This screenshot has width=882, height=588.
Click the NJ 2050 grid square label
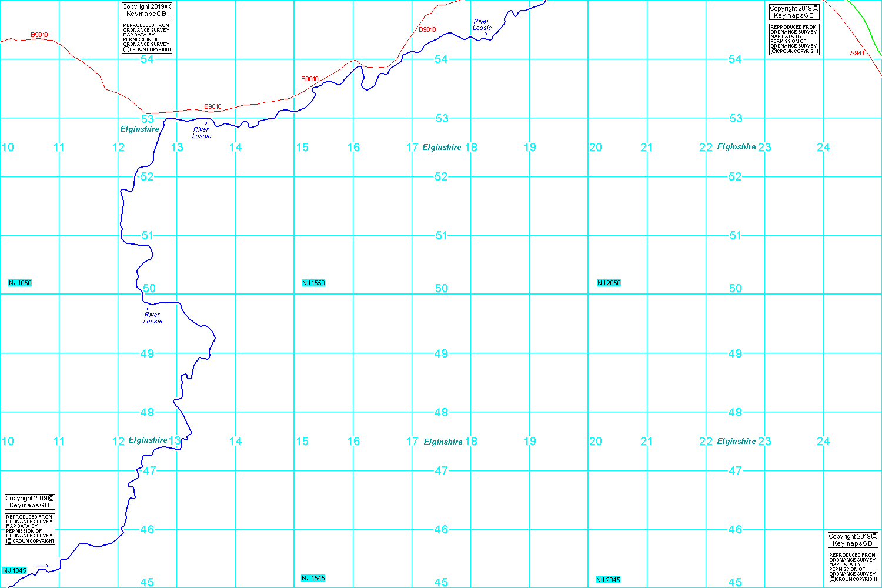(609, 283)
